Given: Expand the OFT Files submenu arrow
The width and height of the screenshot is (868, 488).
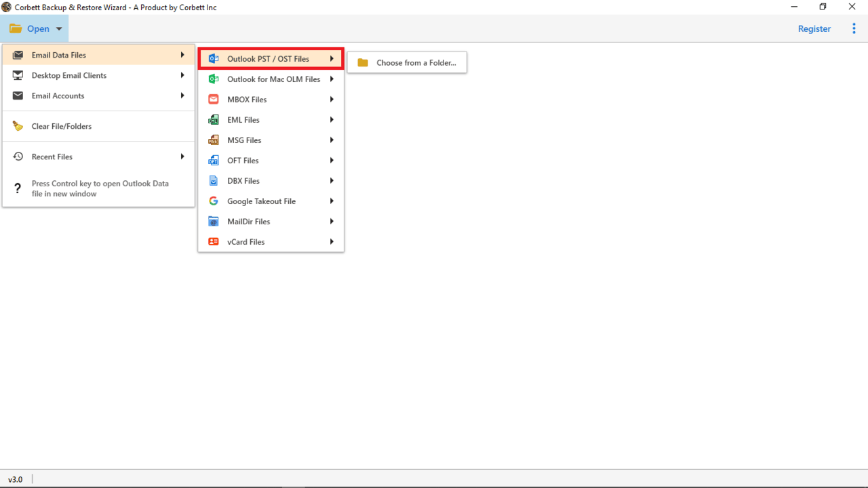Looking at the screenshot, I should [332, 161].
